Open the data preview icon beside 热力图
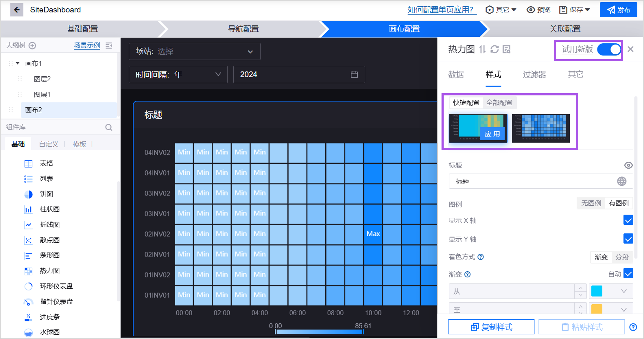 click(x=507, y=49)
